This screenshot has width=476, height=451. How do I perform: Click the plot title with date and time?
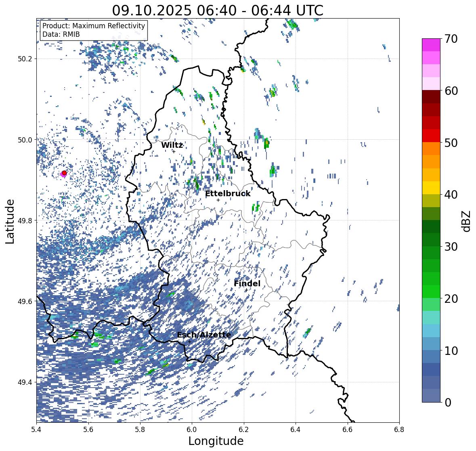coord(218,10)
